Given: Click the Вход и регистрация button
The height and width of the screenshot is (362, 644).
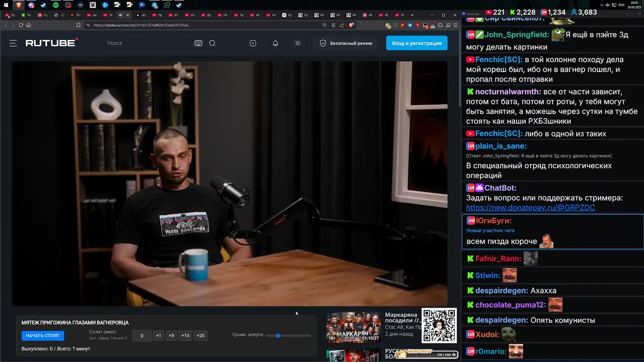Looking at the screenshot, I should click(x=417, y=43).
